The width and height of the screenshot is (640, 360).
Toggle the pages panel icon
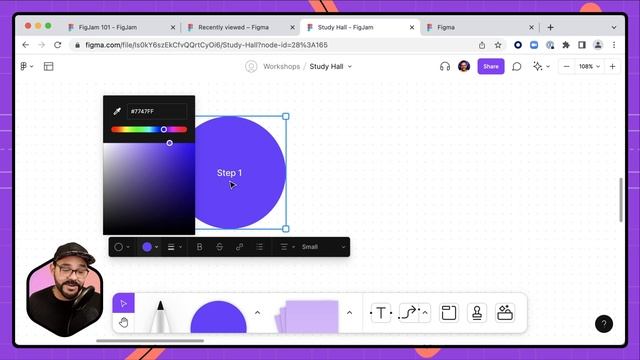[49, 66]
